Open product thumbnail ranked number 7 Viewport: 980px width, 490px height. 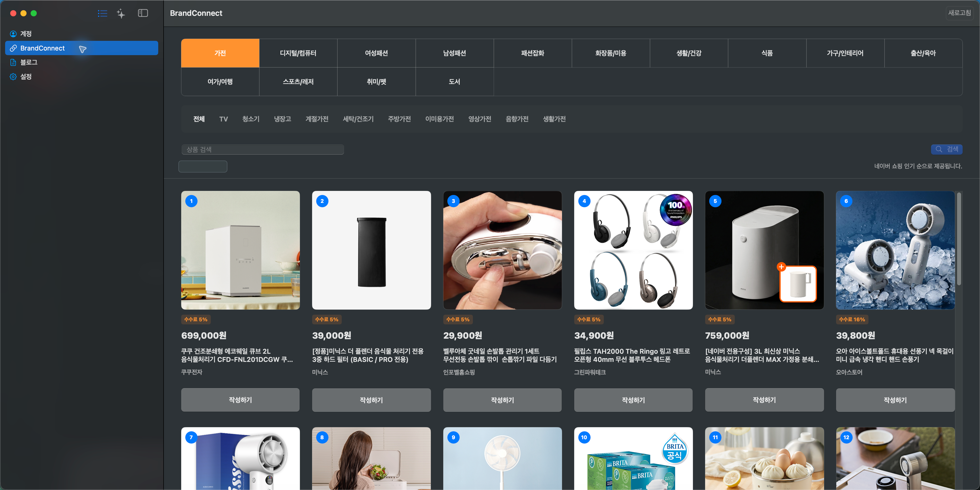(240, 458)
